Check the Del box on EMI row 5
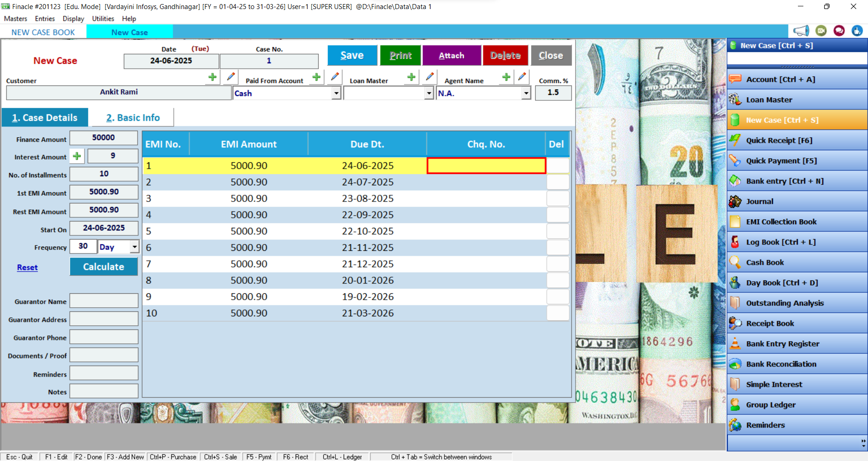The image size is (868, 461). coord(557,231)
